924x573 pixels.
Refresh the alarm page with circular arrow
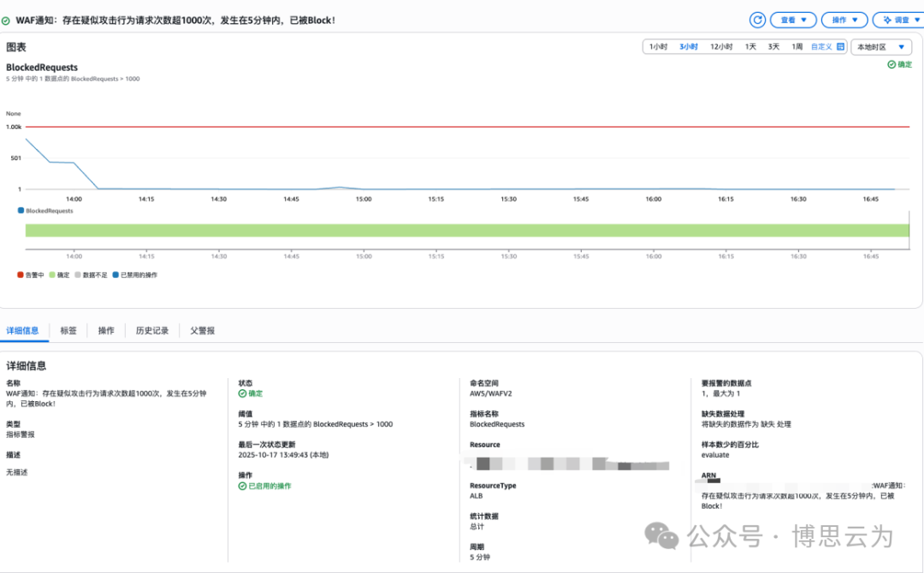tap(757, 20)
